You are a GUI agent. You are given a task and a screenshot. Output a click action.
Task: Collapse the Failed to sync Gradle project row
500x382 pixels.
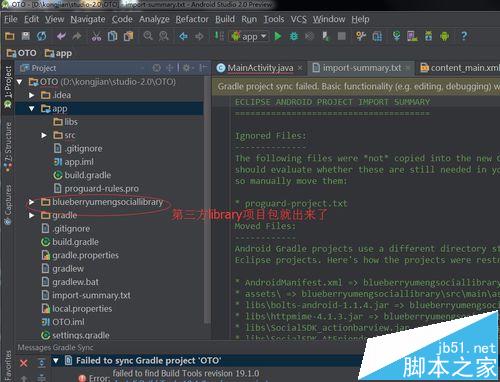point(56,360)
